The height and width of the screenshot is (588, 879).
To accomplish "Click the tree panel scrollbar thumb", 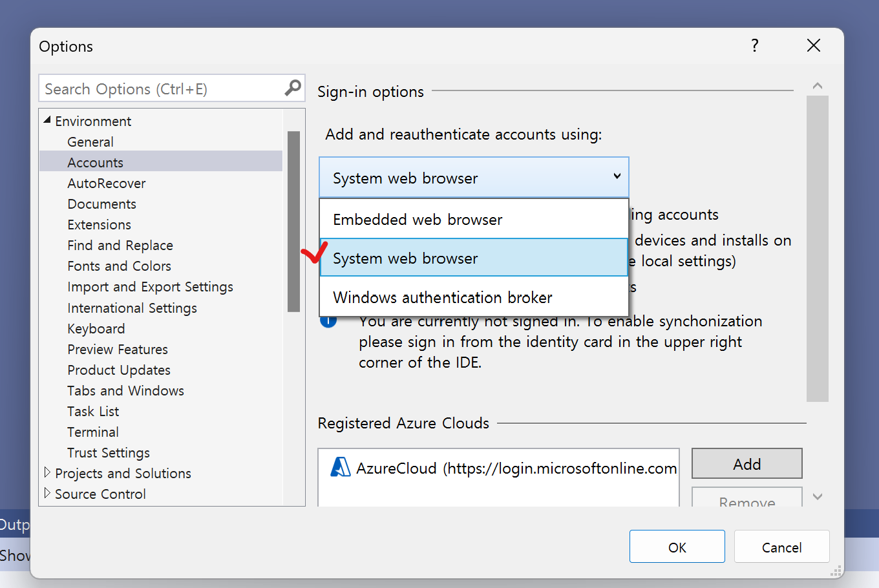I will pos(293,222).
